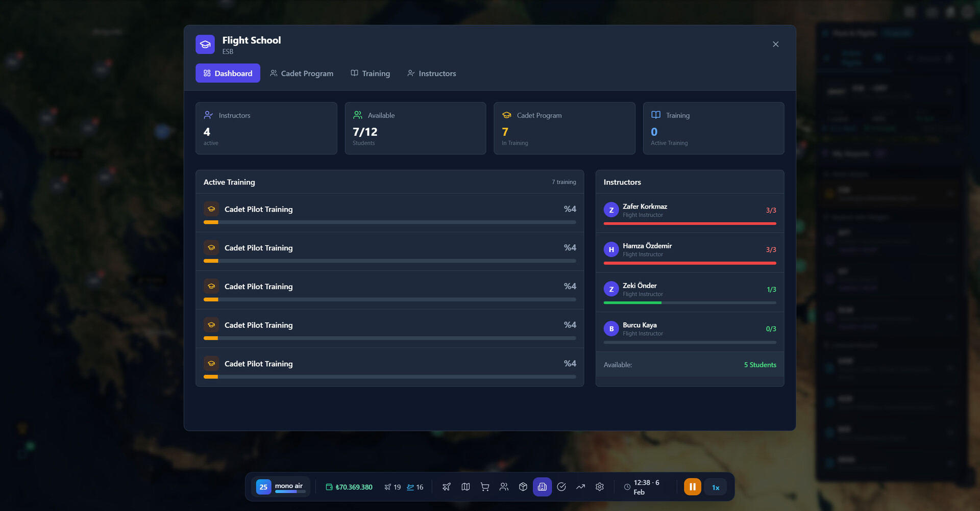Image resolution: width=980 pixels, height=511 pixels.
Task: Switch to the Cadet Program tab
Action: pyautogui.click(x=302, y=73)
